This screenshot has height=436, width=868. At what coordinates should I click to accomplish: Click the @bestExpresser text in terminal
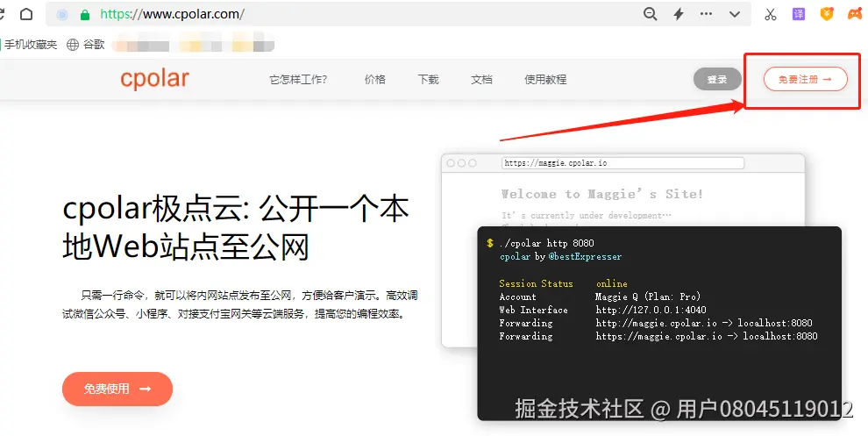[585, 256]
